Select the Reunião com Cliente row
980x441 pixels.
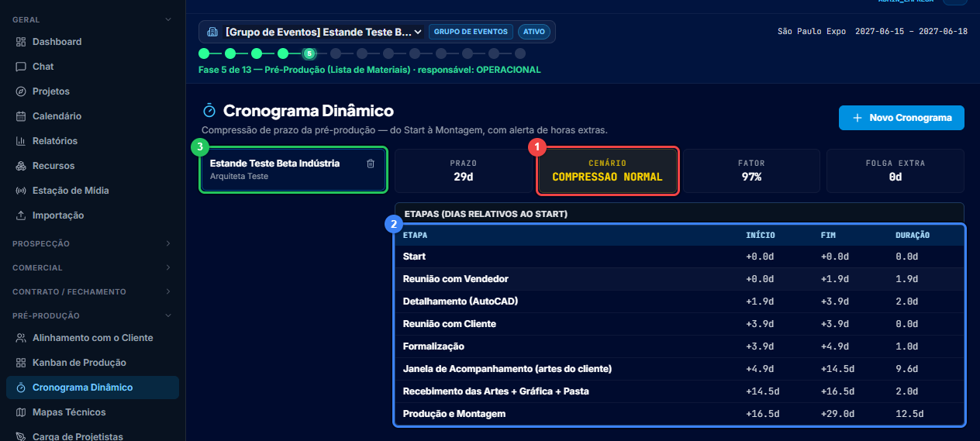point(679,324)
